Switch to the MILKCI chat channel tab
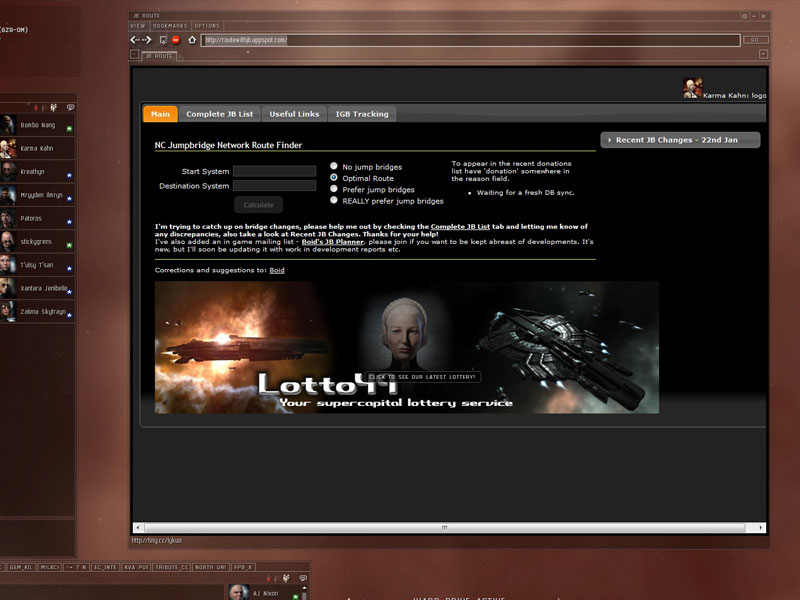This screenshot has height=600, width=800. click(50, 567)
